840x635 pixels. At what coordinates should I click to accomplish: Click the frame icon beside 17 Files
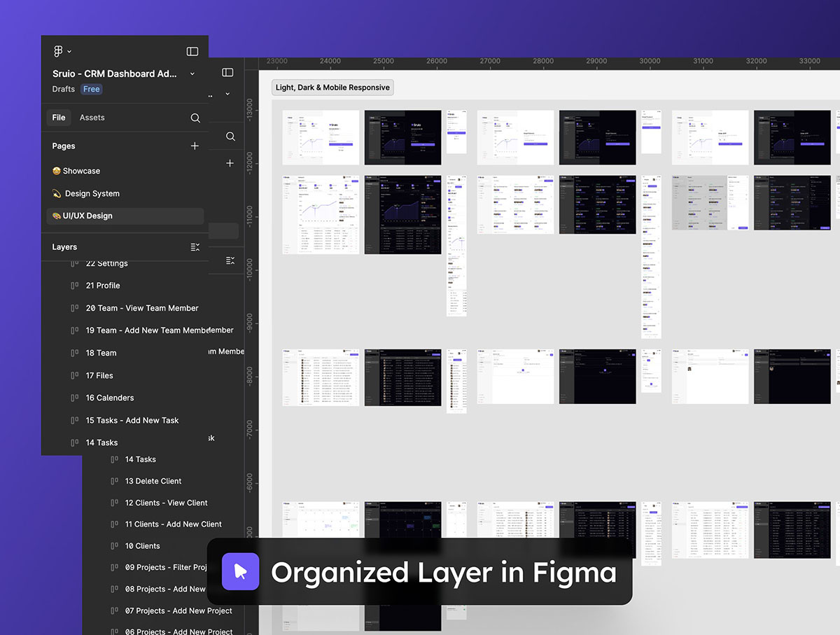[75, 375]
